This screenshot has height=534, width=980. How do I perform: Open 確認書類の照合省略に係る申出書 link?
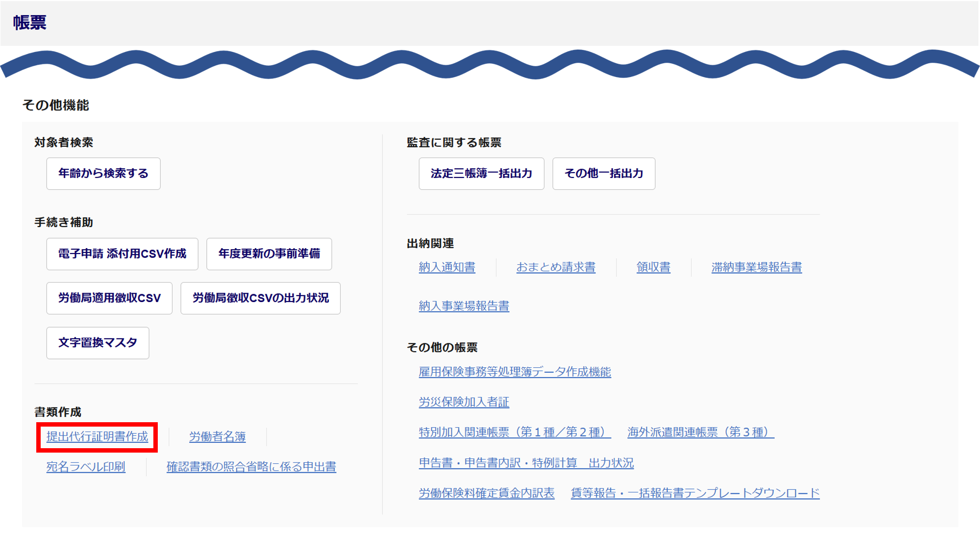click(251, 467)
